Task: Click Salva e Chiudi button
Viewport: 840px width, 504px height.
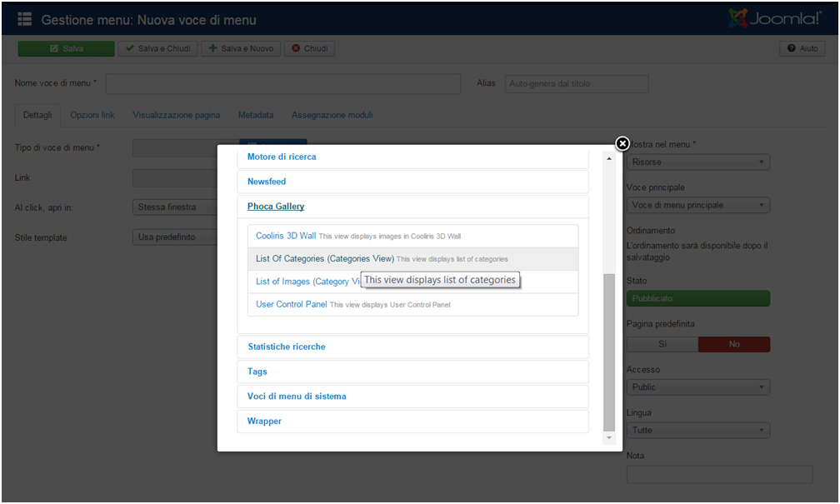Action: click(x=157, y=48)
